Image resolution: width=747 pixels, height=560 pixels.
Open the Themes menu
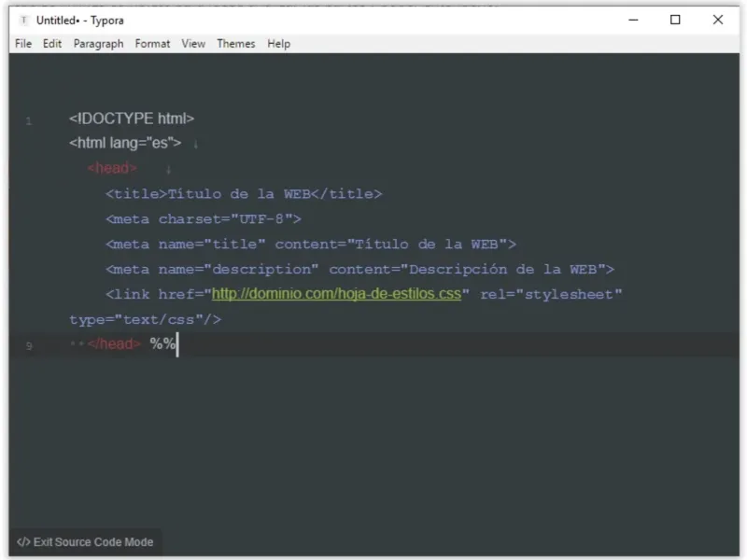(x=236, y=44)
